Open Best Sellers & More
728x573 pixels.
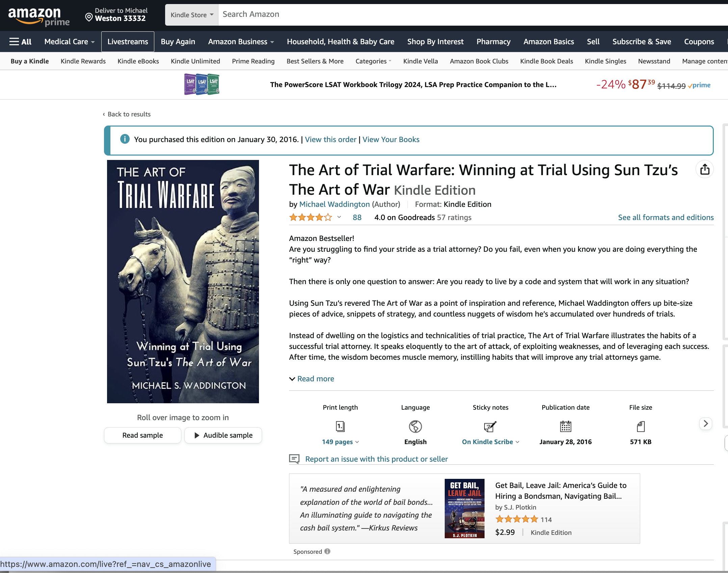[x=315, y=61]
